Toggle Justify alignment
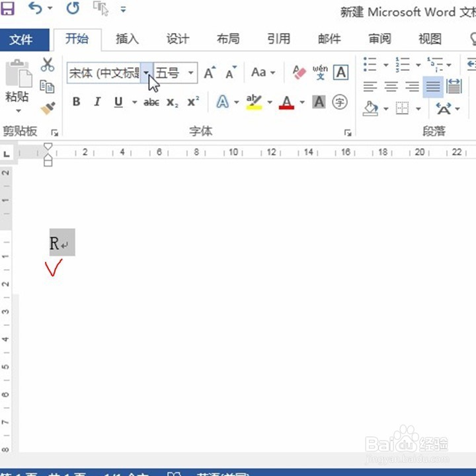 click(x=433, y=87)
